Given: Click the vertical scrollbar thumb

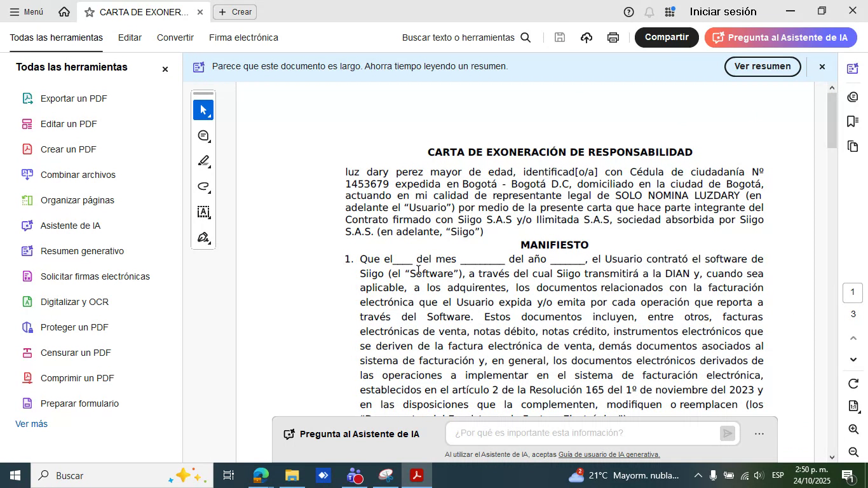Looking at the screenshot, I should pos(832,121).
